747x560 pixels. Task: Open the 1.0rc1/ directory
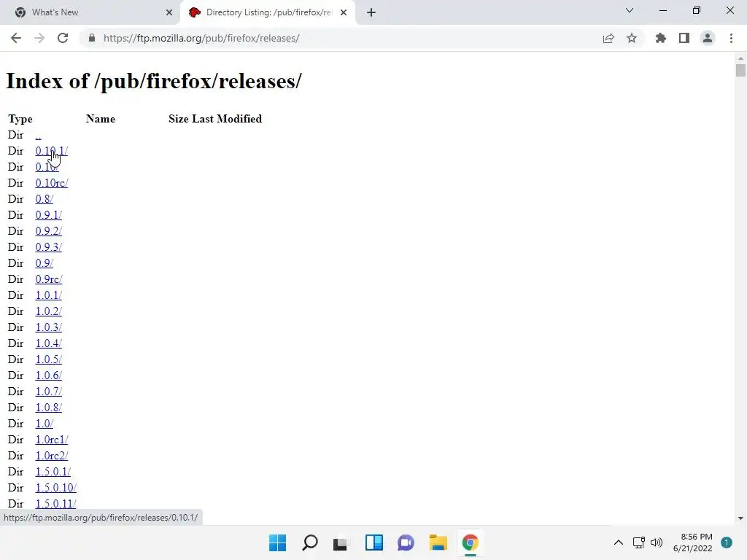tap(52, 440)
